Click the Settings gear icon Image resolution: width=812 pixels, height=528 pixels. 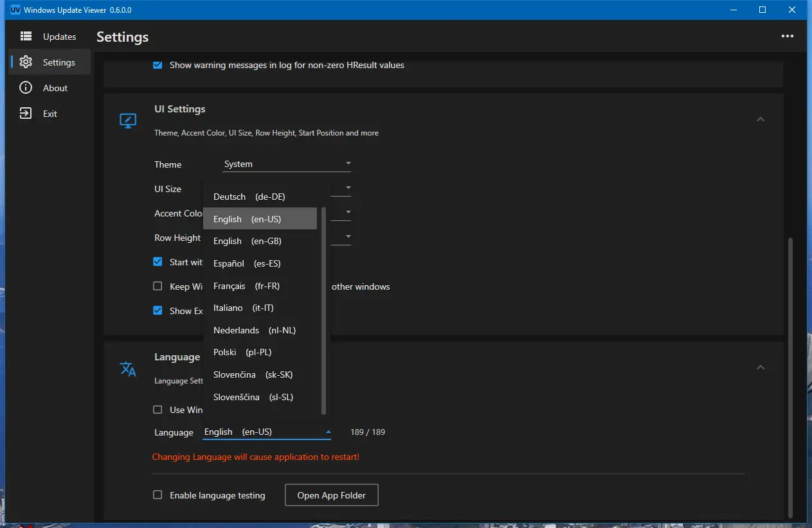pos(26,62)
